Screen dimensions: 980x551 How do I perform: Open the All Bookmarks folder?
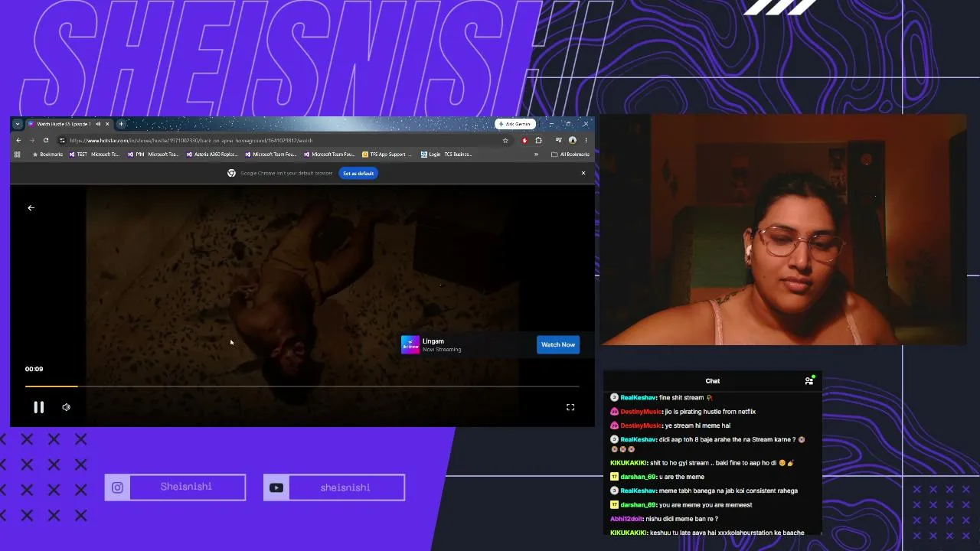pyautogui.click(x=570, y=155)
